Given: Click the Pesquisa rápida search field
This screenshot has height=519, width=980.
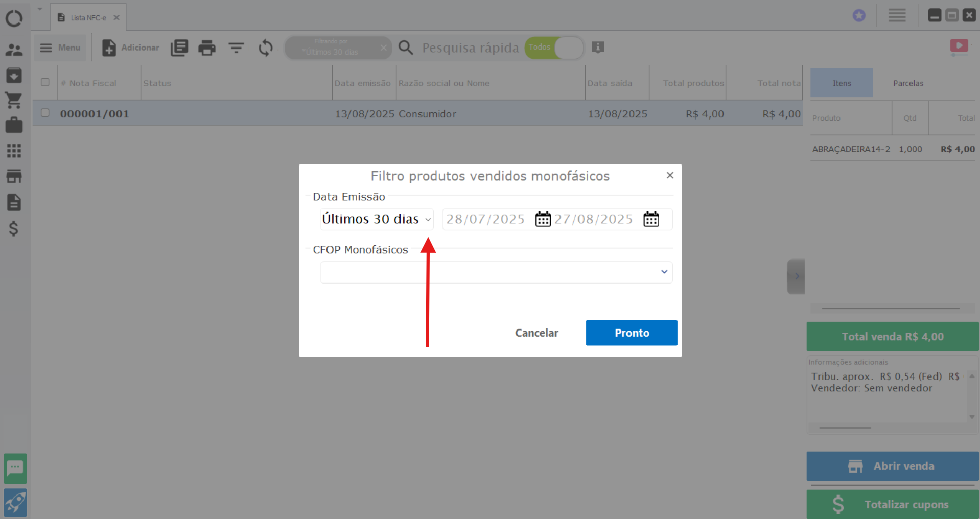Looking at the screenshot, I should [470, 48].
